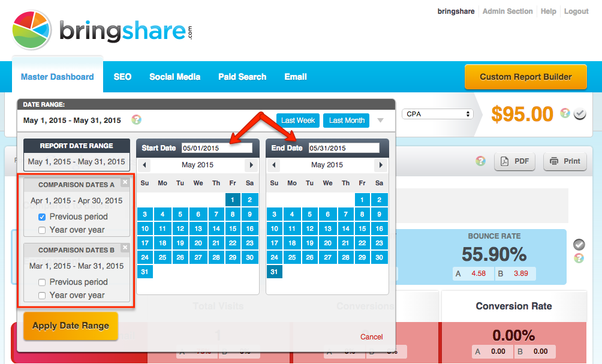Export report with the PDF button
This screenshot has width=602, height=364.
[x=514, y=161]
